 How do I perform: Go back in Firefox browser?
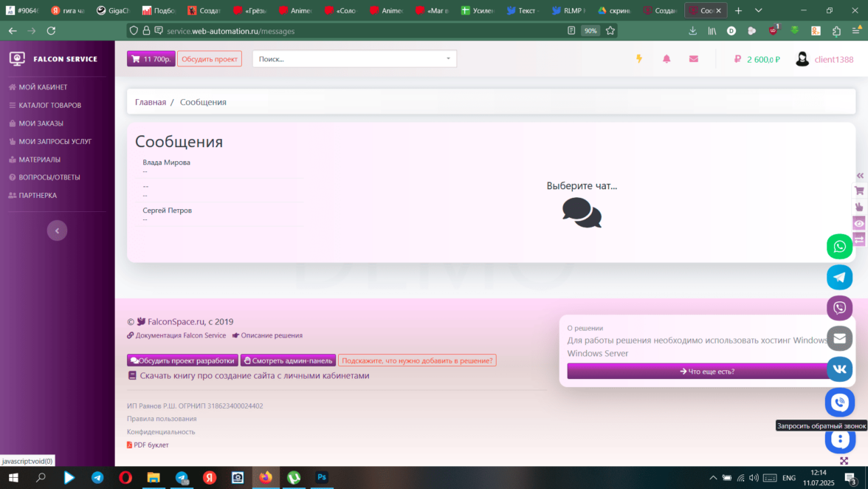(12, 31)
